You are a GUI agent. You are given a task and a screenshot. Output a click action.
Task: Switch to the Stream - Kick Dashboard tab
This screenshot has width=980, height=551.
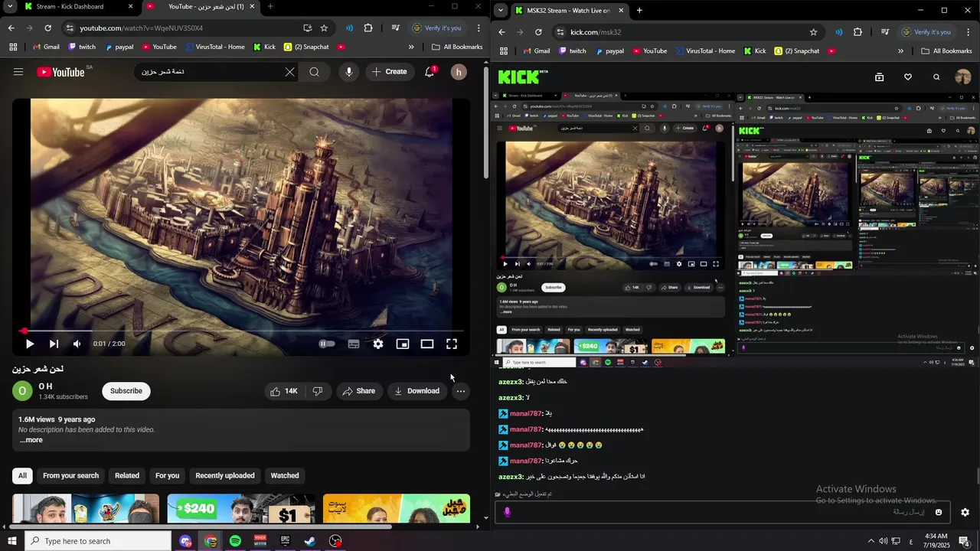[69, 7]
